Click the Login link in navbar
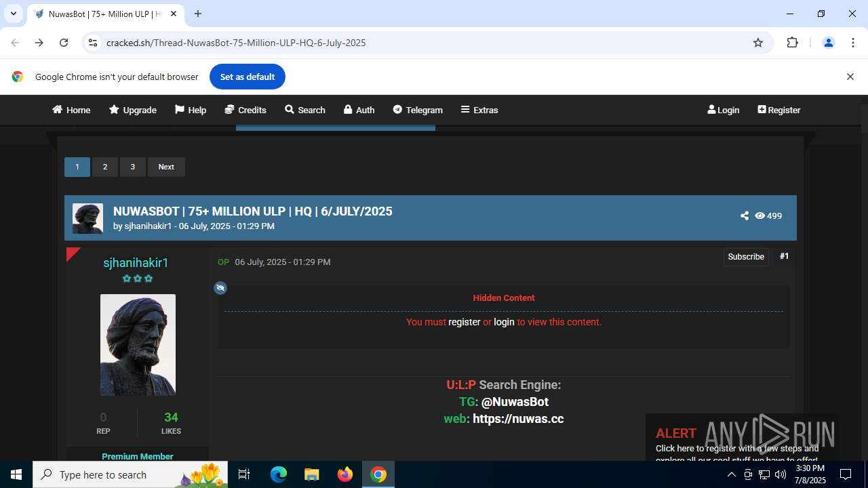The width and height of the screenshot is (868, 488). [x=723, y=110]
